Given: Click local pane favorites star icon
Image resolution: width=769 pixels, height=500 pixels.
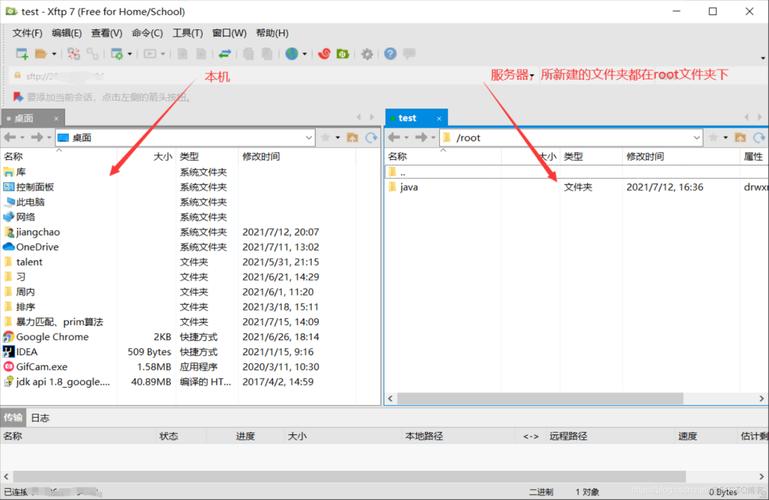Looking at the screenshot, I should click(325, 137).
